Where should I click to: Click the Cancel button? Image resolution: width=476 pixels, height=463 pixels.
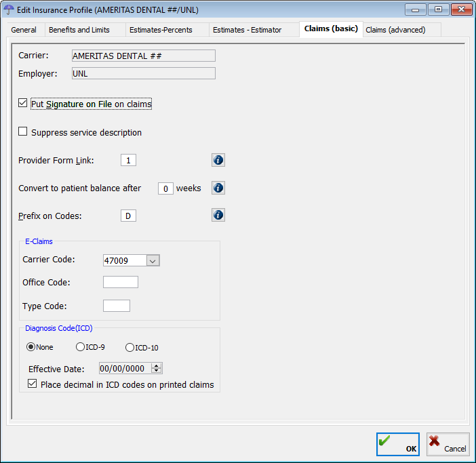[448, 445]
